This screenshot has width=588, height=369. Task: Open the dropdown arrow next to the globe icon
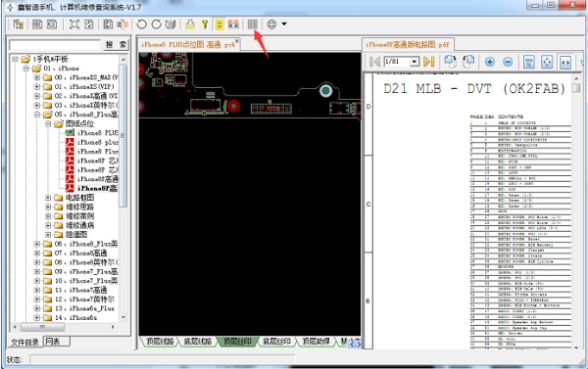[x=284, y=23]
